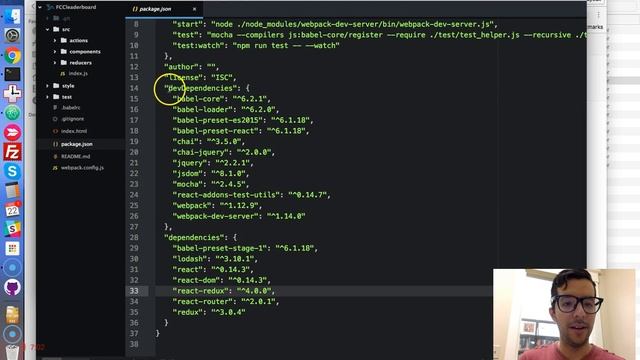Click the "author" key on line 12

(x=181, y=67)
